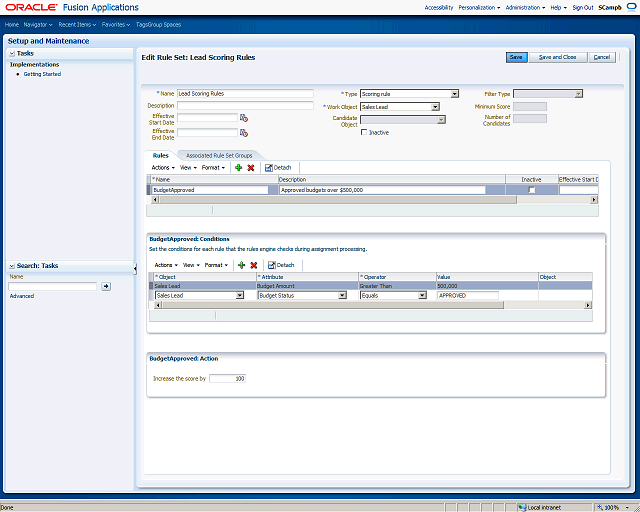Open the Work Object dropdown showing Sales Lead
Screen dimensions: 640x512
point(436,107)
